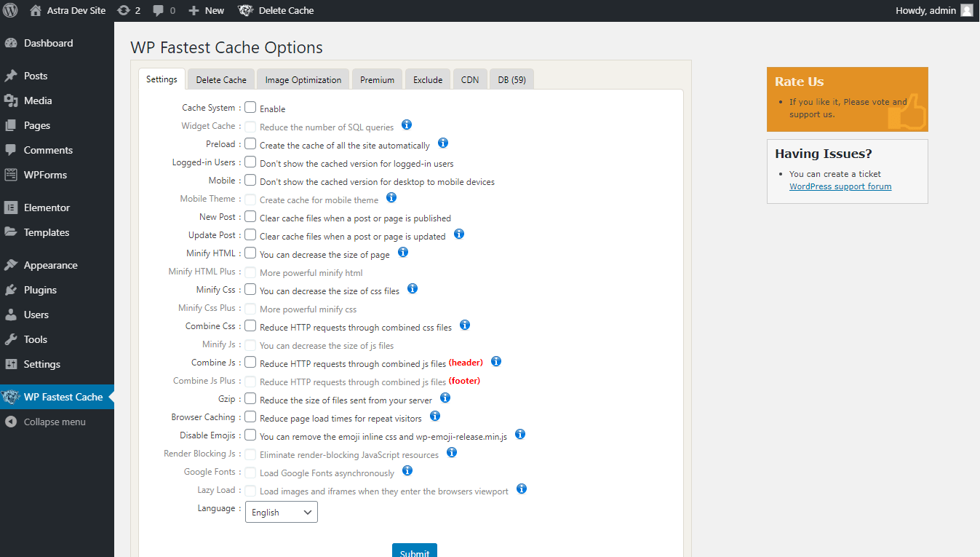Switch to the CDN tab

click(x=469, y=78)
